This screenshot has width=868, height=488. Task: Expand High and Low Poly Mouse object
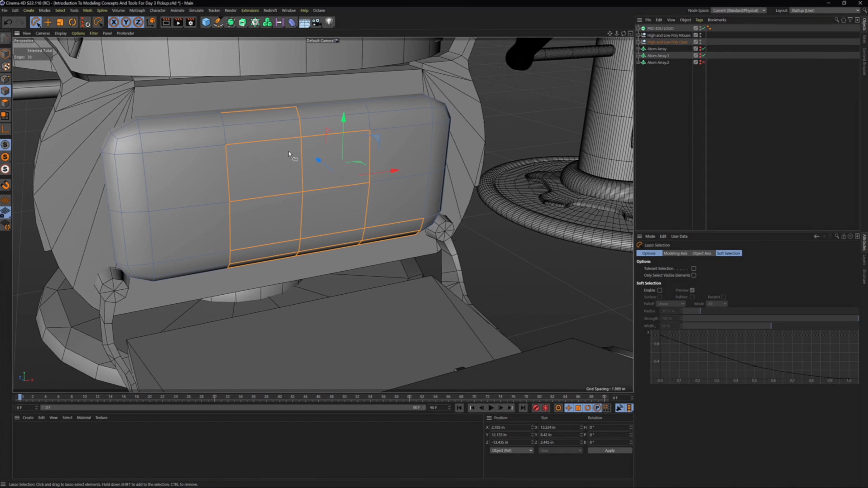[638, 35]
